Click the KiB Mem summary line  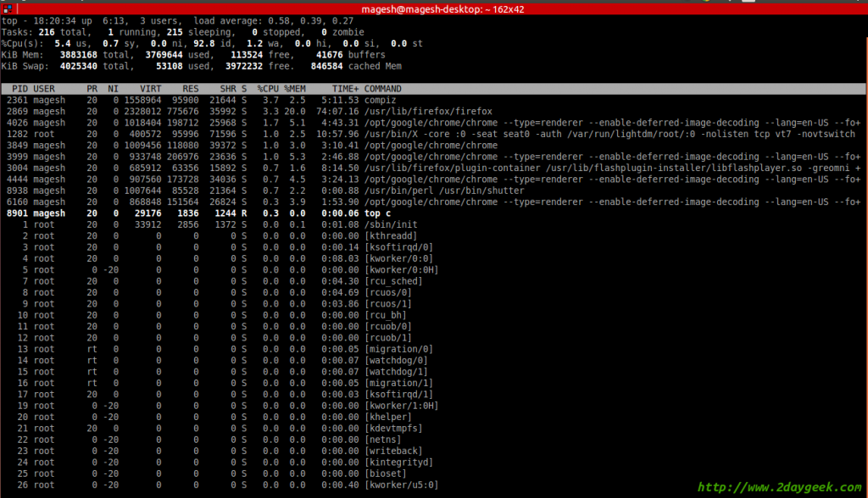coord(170,54)
